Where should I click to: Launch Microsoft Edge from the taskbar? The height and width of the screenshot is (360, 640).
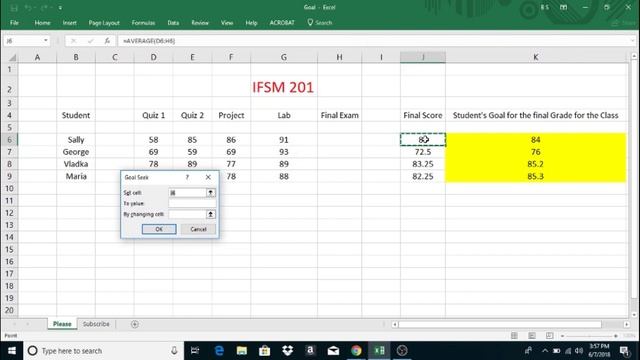tap(219, 351)
